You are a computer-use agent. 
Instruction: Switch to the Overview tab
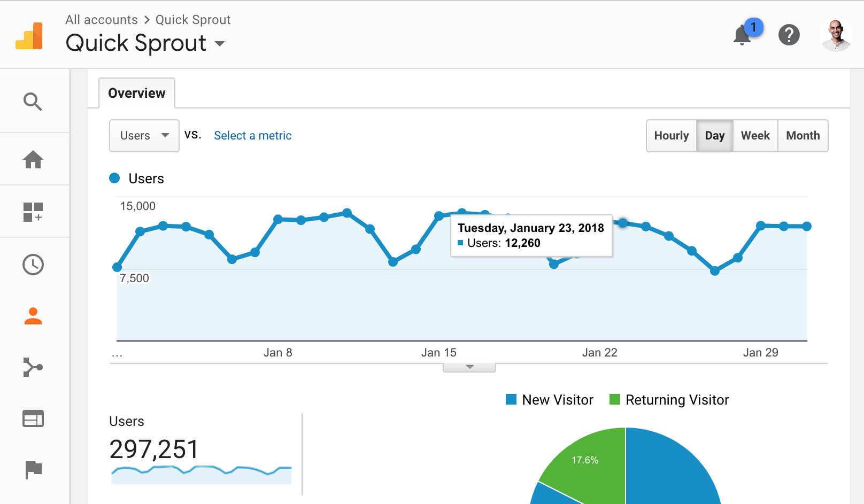[x=137, y=93]
